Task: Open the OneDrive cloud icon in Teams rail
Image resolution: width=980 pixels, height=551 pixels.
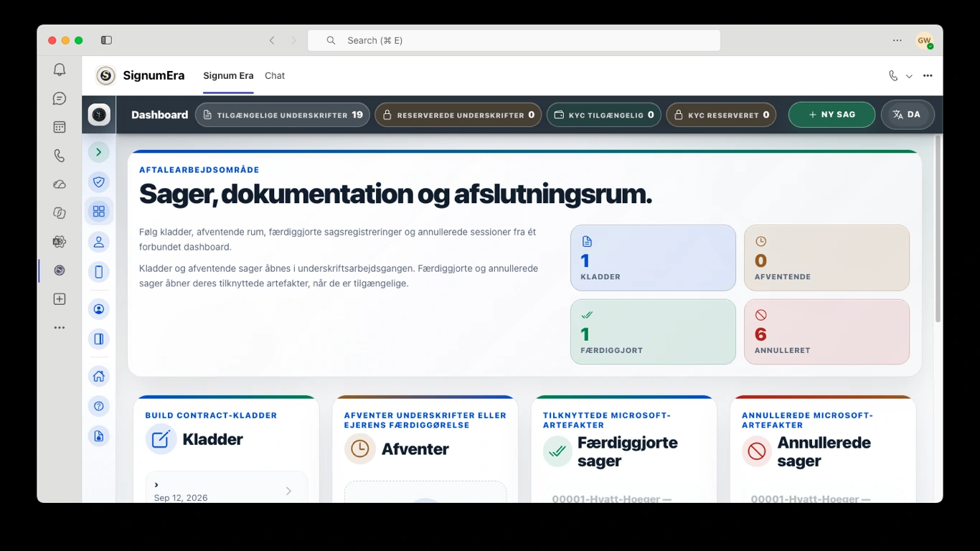Action: [x=60, y=184]
